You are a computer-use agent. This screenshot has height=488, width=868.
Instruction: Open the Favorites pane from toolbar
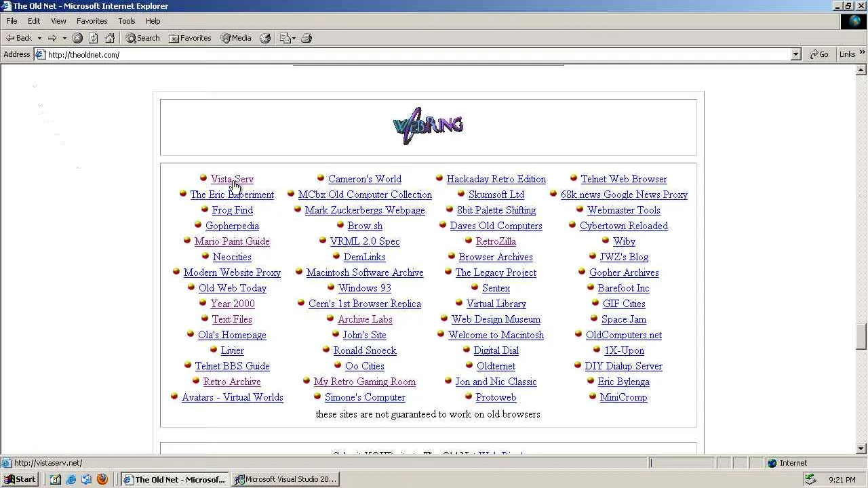[190, 38]
